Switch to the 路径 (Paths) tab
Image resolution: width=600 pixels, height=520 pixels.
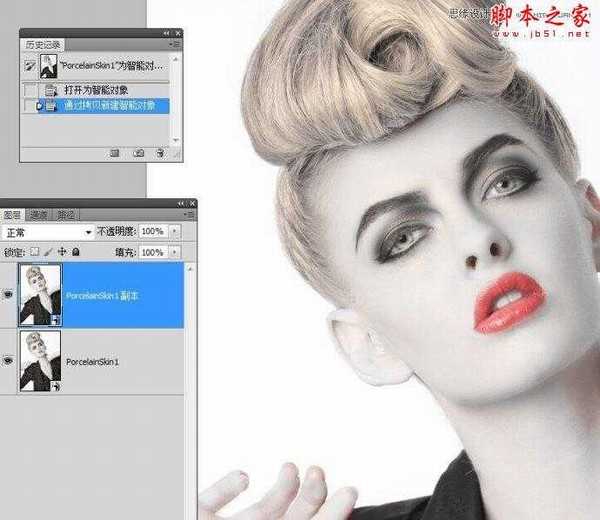tap(66, 215)
